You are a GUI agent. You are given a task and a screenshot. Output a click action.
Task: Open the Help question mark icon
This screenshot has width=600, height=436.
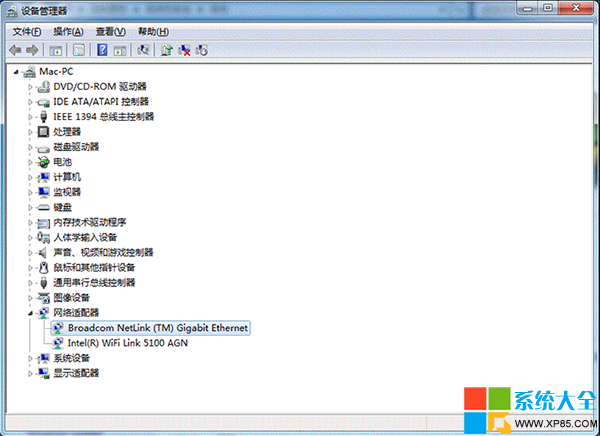tap(102, 50)
